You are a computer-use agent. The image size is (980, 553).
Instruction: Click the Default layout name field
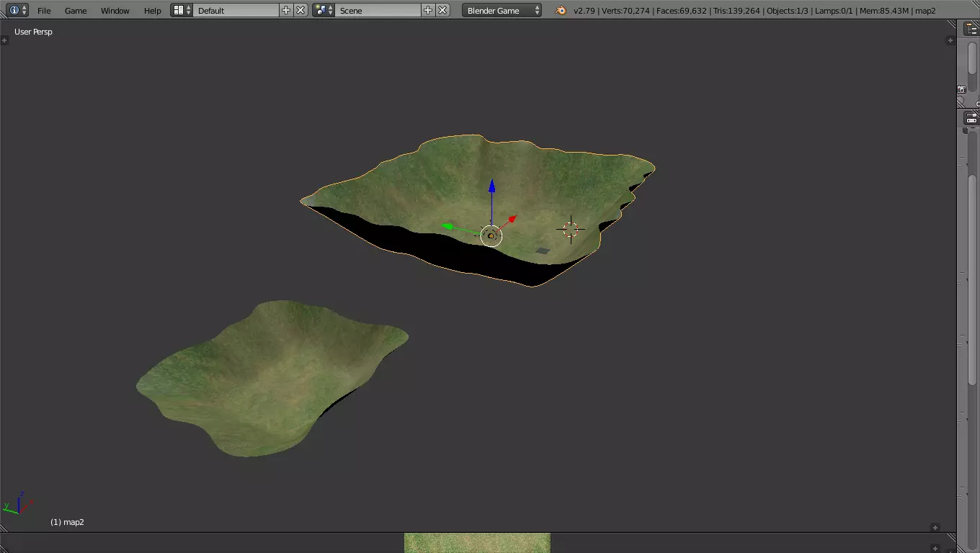click(236, 10)
